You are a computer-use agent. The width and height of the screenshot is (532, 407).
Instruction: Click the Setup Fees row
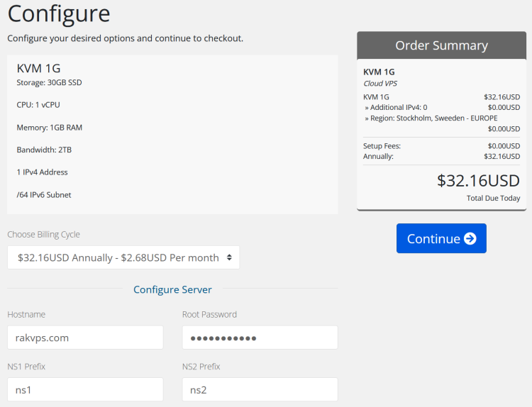click(441, 146)
